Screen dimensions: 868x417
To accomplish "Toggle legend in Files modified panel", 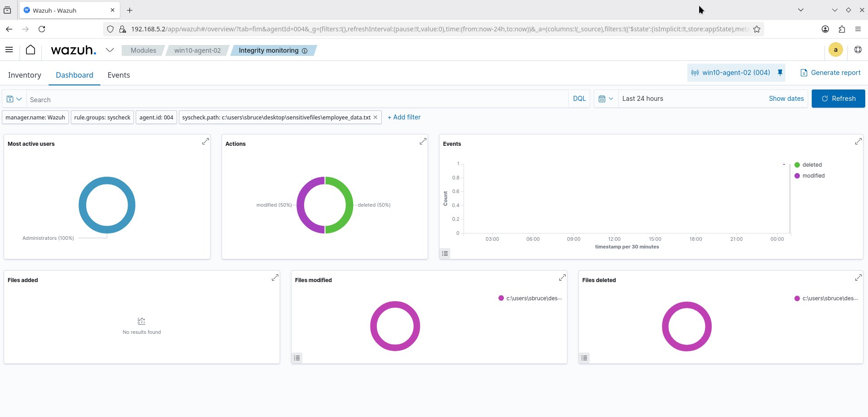I will click(x=297, y=358).
